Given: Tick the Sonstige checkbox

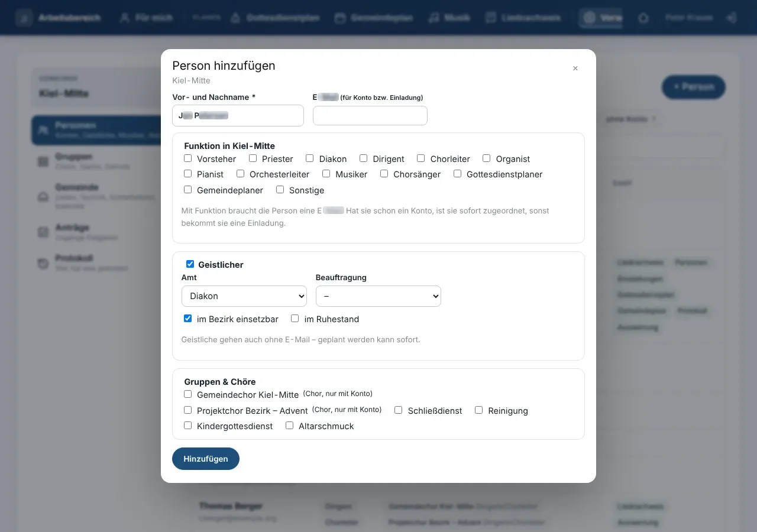Looking at the screenshot, I should (x=280, y=190).
